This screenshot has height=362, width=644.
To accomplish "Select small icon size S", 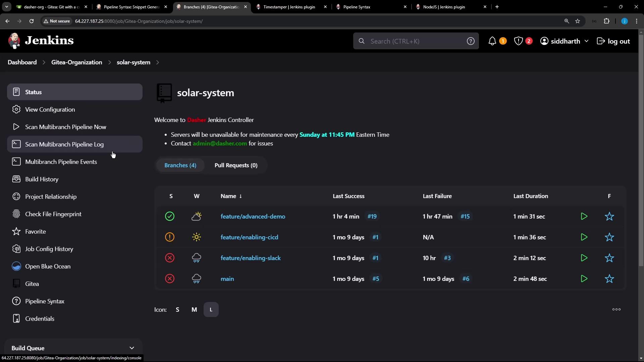I will [x=177, y=310].
